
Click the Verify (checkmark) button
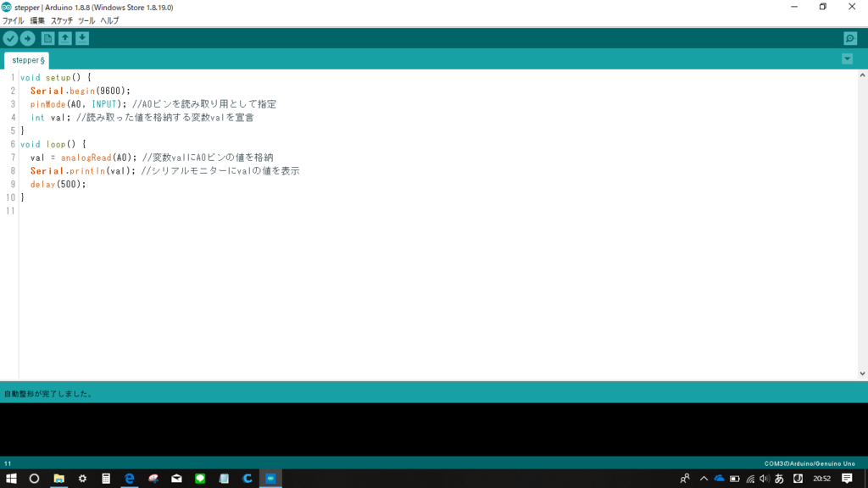pos(10,38)
